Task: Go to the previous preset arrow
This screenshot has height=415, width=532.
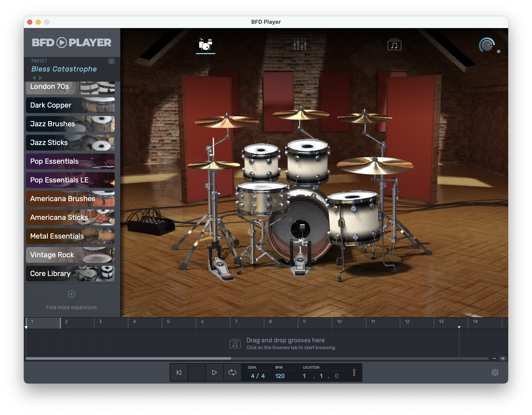Action: tap(34, 78)
